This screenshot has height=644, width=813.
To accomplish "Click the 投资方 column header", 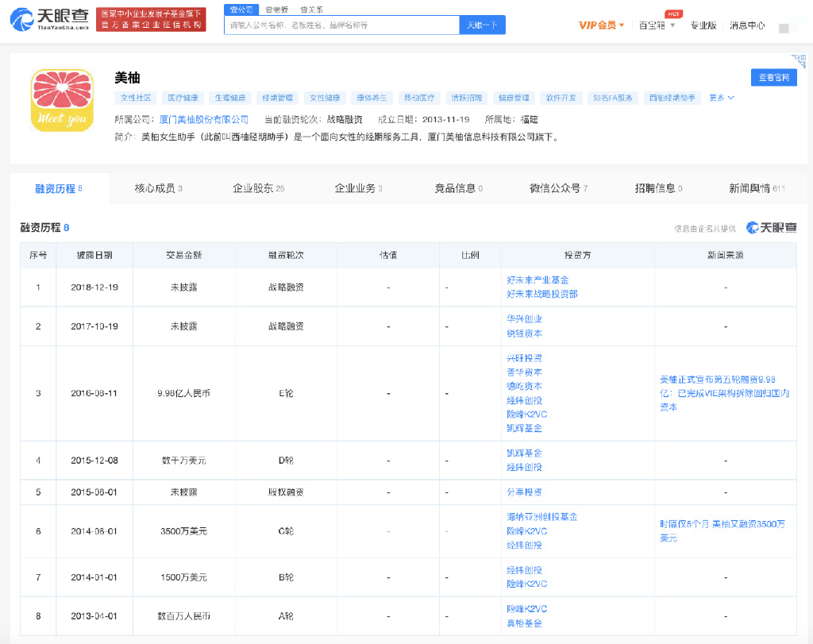I will coord(578,255).
